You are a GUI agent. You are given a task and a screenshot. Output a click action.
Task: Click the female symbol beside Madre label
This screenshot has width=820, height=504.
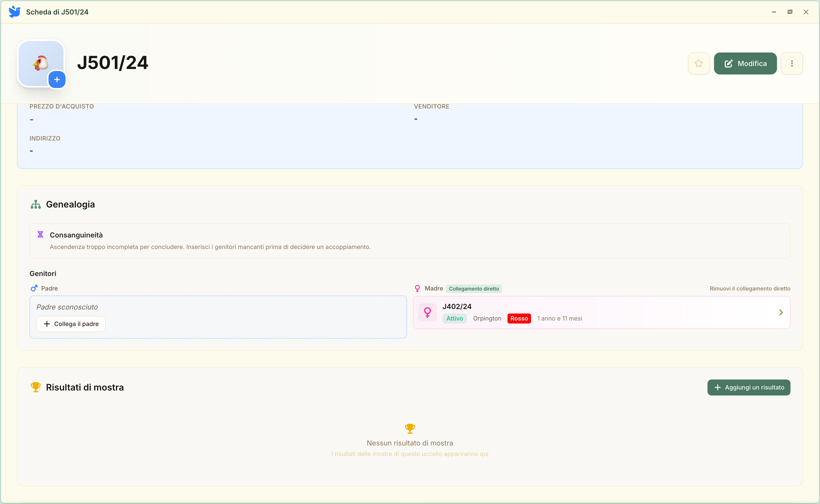[x=417, y=288]
